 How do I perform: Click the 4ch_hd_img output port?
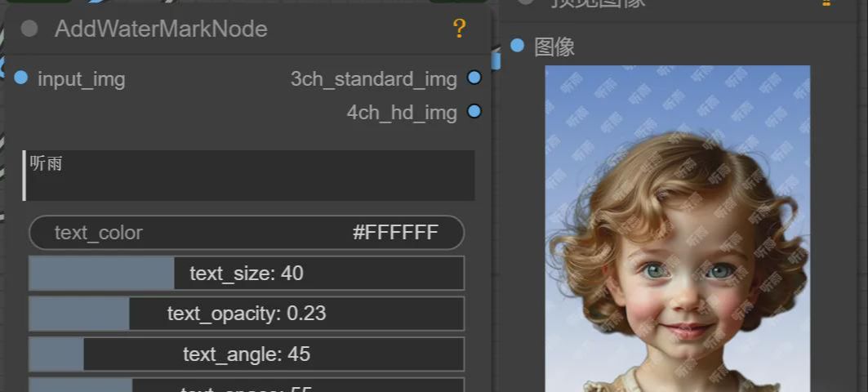pyautogui.click(x=474, y=112)
